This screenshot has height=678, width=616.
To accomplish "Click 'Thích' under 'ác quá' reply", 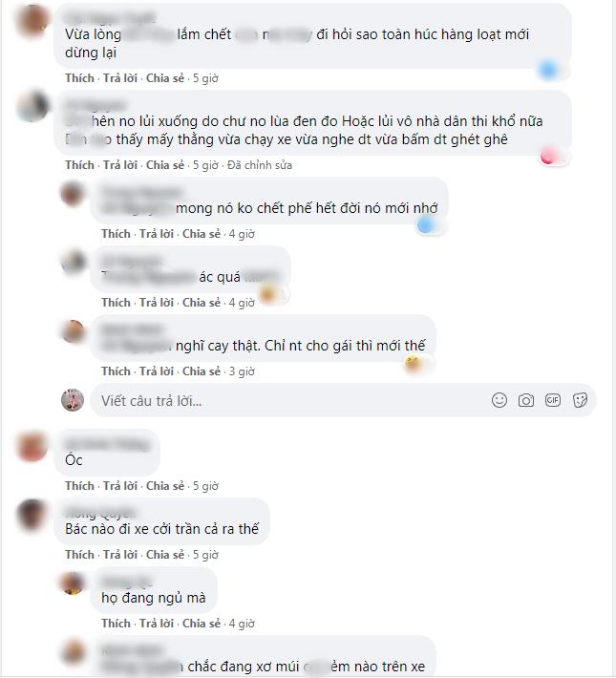I will [x=116, y=303].
